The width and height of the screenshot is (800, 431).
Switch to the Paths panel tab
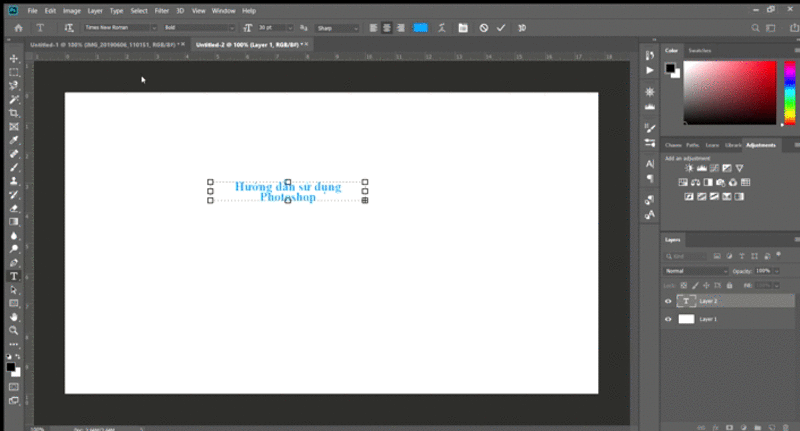coord(692,145)
